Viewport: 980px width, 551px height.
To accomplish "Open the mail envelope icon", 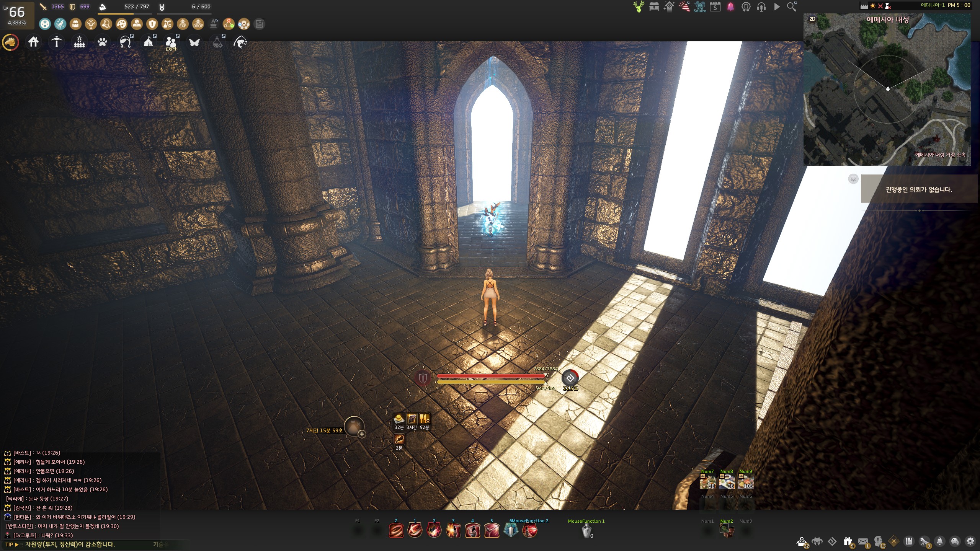I will 863,541.
